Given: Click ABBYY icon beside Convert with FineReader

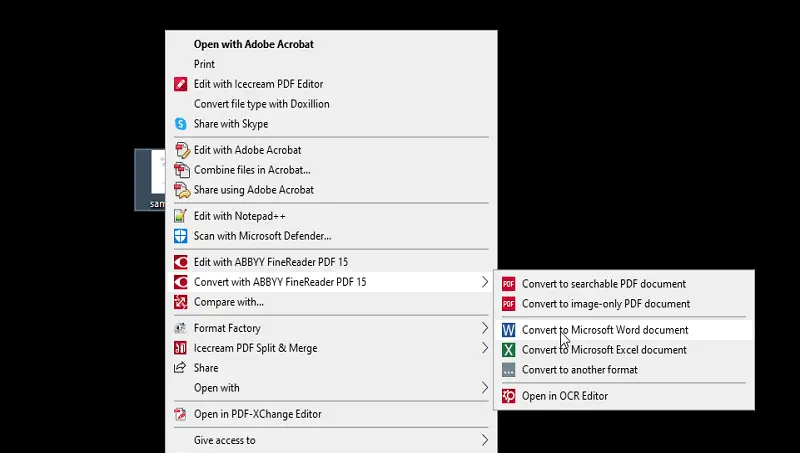Looking at the screenshot, I should [x=181, y=282].
